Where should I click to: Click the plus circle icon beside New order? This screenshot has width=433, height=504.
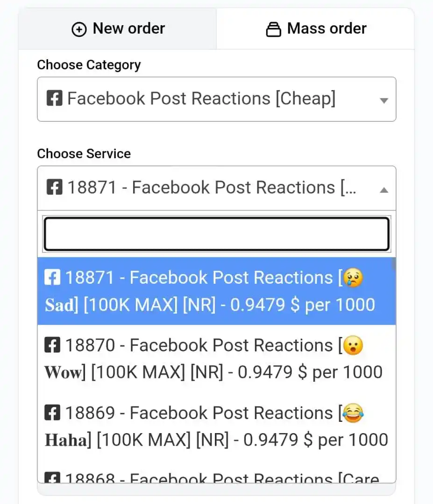(x=79, y=29)
